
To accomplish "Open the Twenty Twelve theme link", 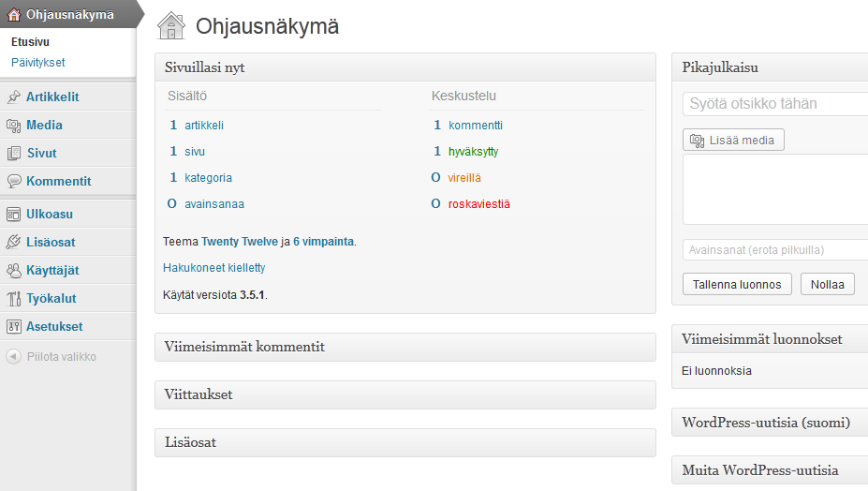I will click(240, 242).
